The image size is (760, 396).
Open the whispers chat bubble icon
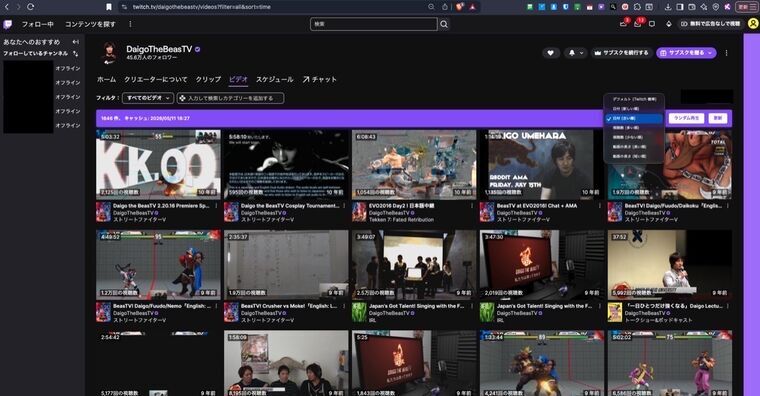click(652, 24)
